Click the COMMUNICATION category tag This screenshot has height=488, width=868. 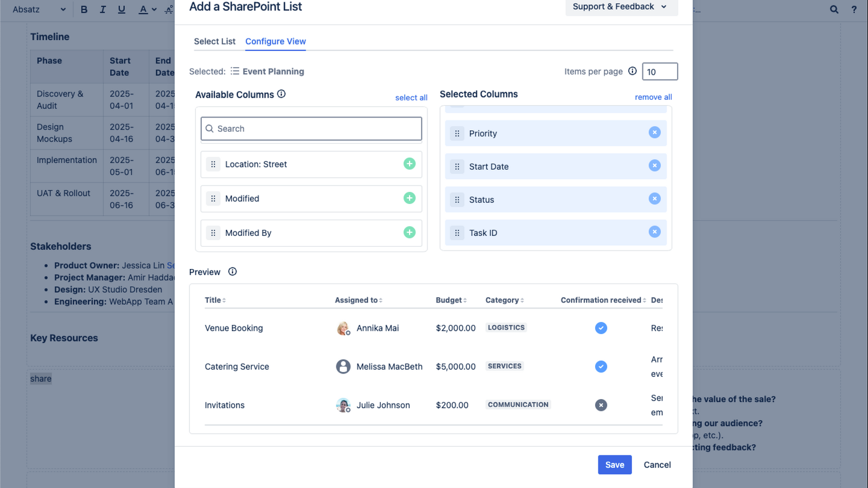tap(518, 404)
